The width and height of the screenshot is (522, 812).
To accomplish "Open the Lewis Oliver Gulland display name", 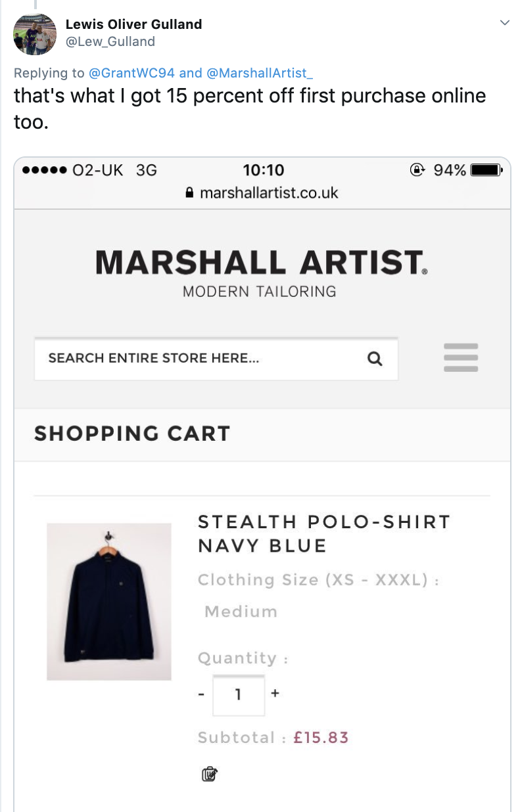I will tap(133, 24).
